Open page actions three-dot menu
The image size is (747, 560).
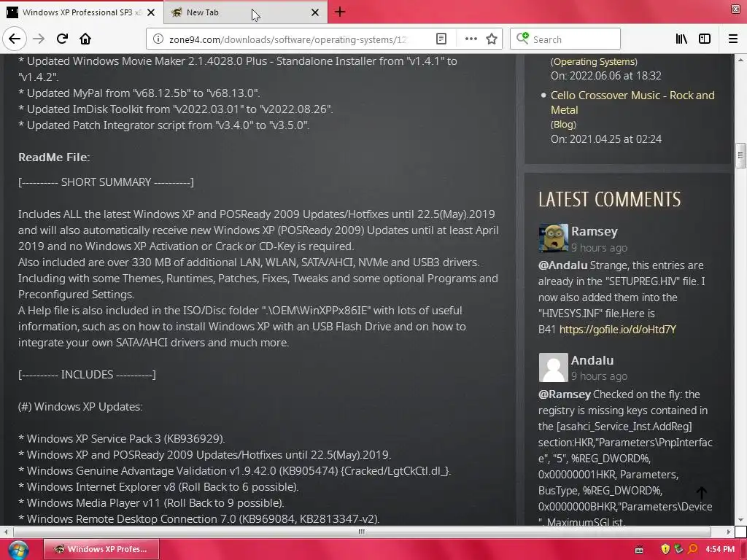tap(471, 39)
